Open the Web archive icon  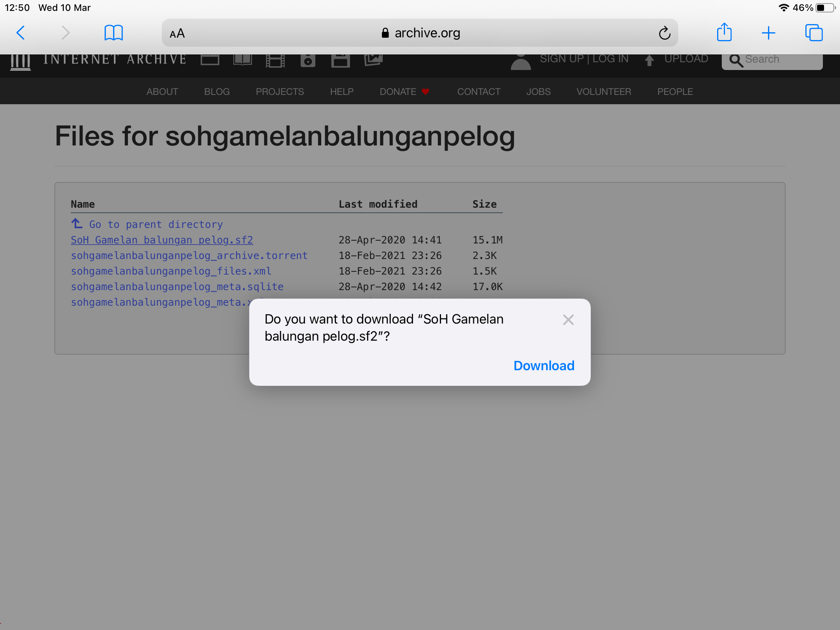pyautogui.click(x=210, y=60)
